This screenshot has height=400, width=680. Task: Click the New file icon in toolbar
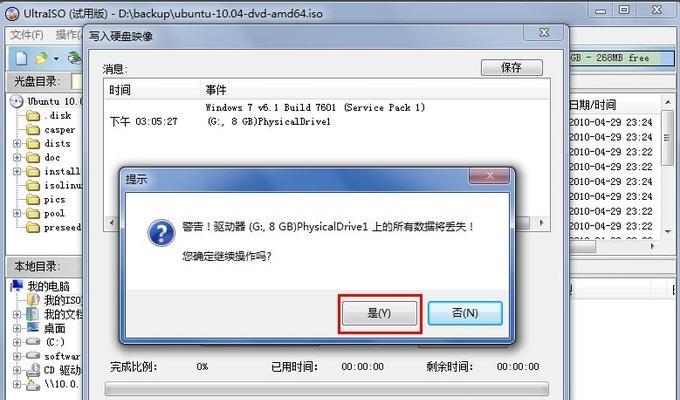[x=21, y=58]
